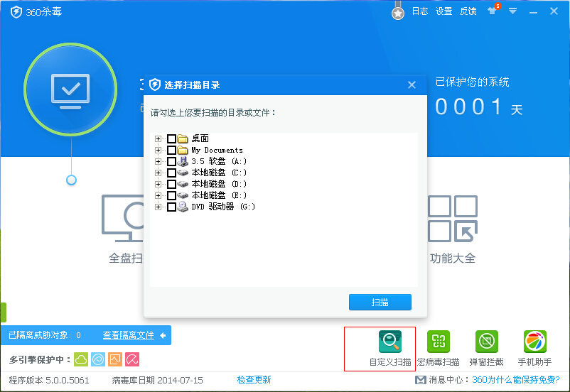Open the title bar dropdown triangle menu
The height and width of the screenshot is (392, 570).
pos(512,11)
